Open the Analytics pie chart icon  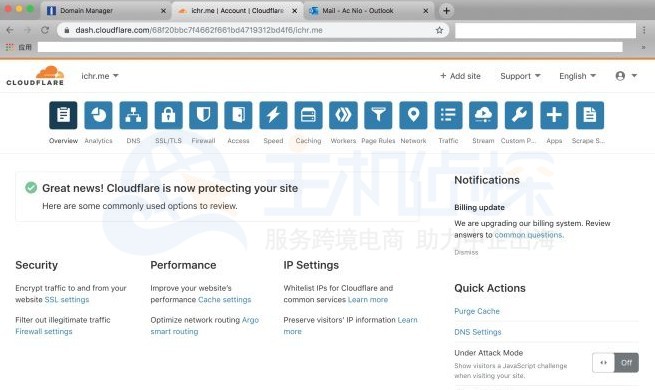pos(98,115)
